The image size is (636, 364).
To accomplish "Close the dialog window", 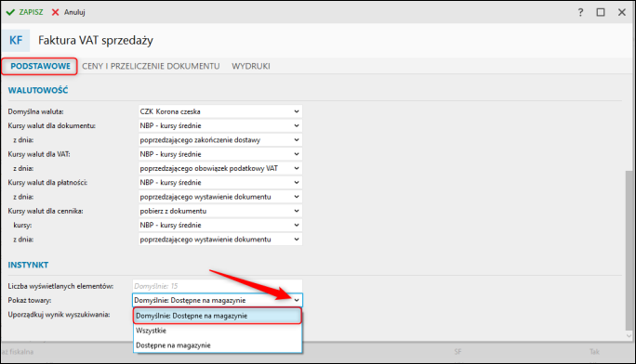I will (622, 12).
